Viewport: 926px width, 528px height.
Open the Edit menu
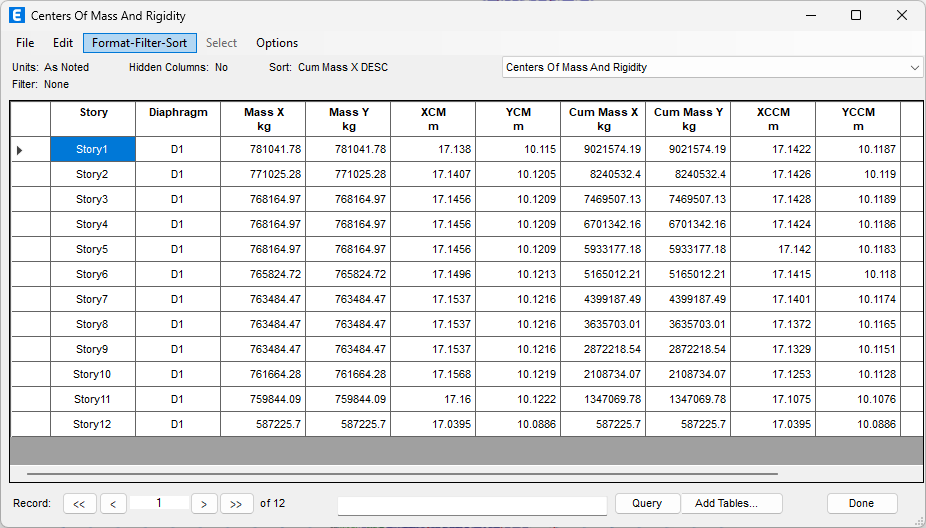point(63,43)
